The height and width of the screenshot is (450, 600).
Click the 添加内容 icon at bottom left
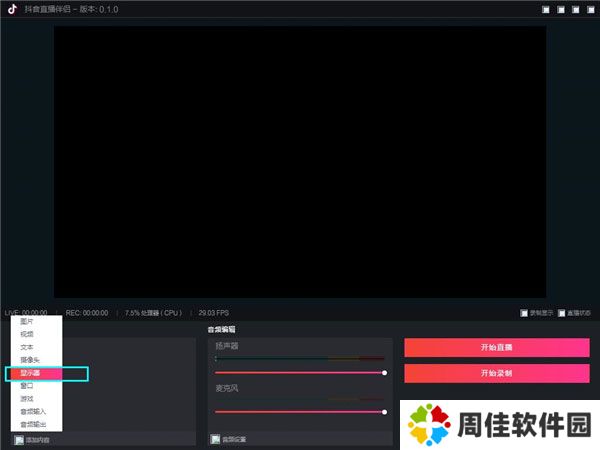(x=19, y=439)
